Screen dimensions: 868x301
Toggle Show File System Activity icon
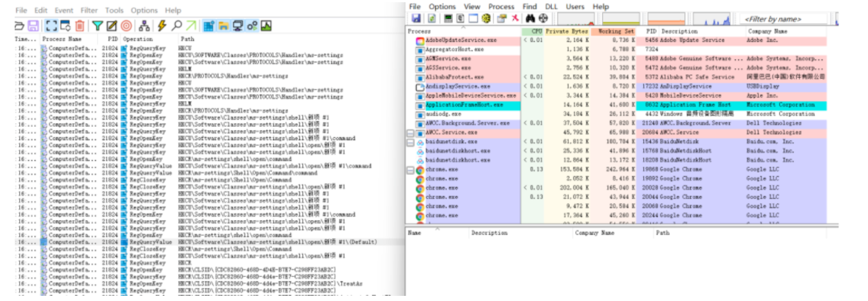coord(223,26)
